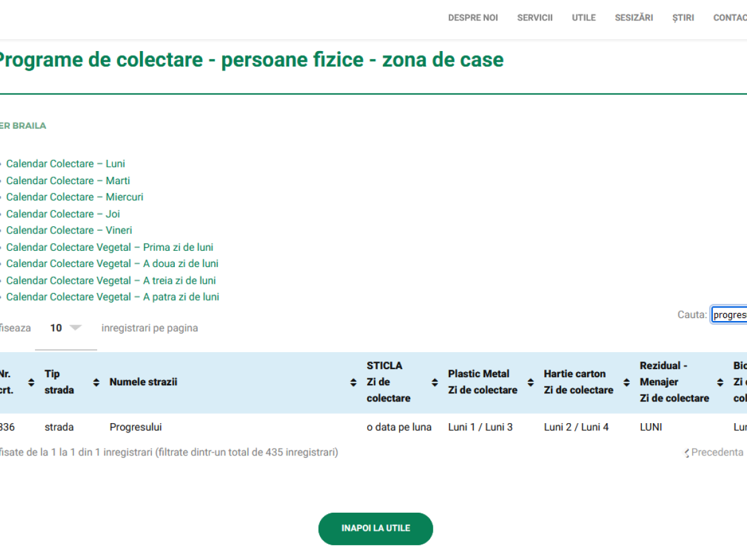Open Calendar Colectare – Luni link

click(x=65, y=164)
